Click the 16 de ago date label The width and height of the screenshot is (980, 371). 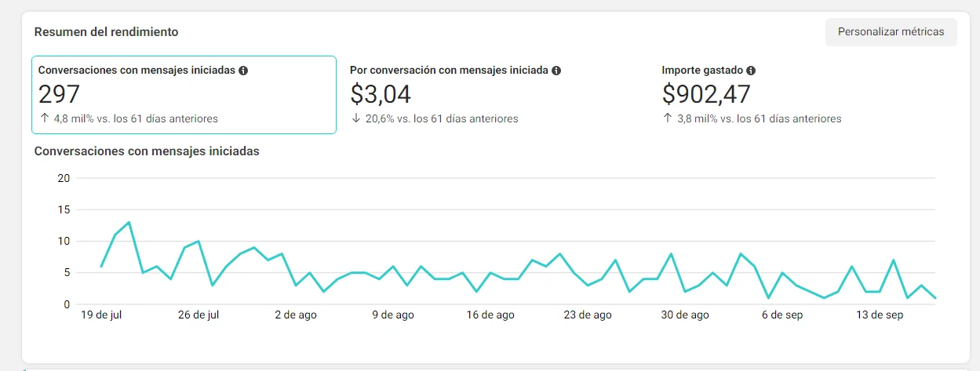coord(490,315)
